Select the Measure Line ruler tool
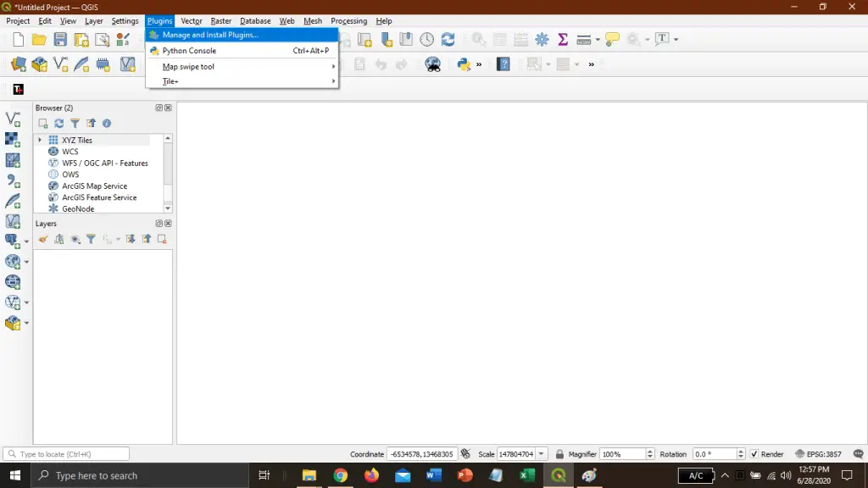 583,39
